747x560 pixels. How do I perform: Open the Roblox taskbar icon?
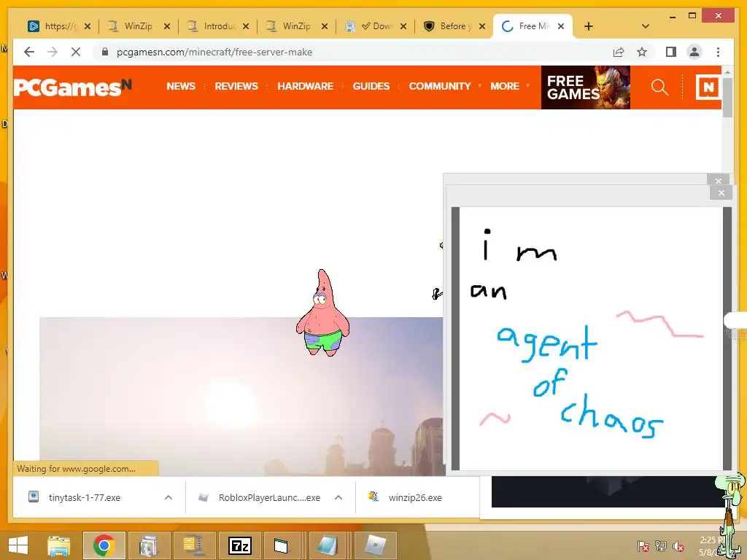point(376,545)
